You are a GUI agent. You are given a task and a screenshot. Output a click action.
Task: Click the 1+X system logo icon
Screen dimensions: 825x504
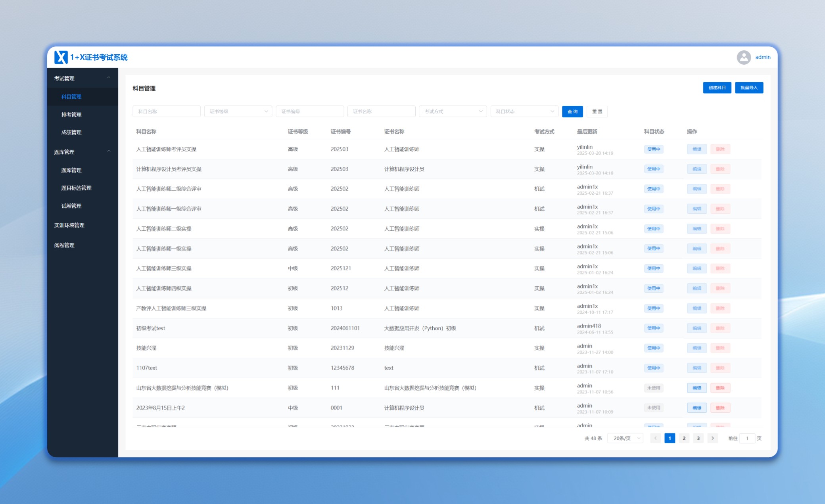[61, 57]
